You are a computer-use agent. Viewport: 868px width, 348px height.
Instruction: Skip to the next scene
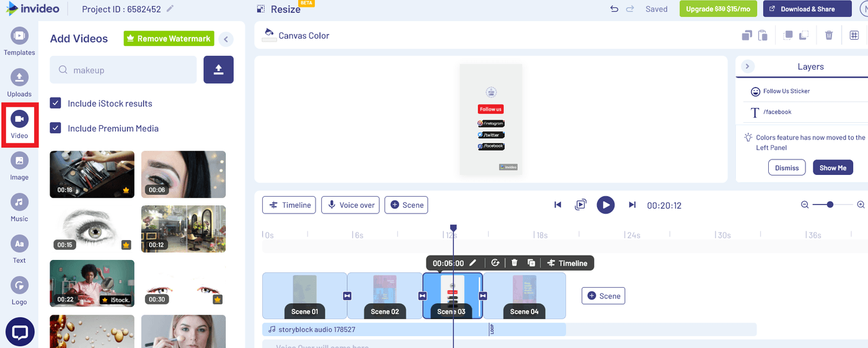632,205
